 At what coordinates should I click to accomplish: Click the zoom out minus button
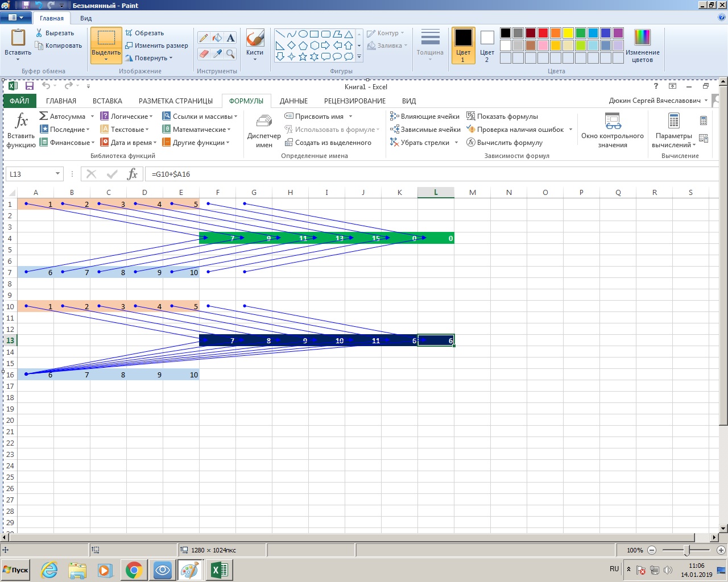click(x=652, y=550)
